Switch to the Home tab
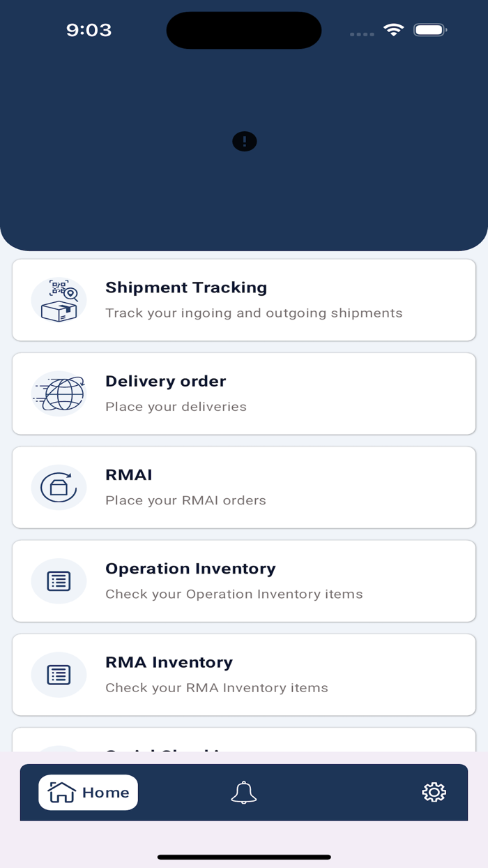 click(x=88, y=792)
